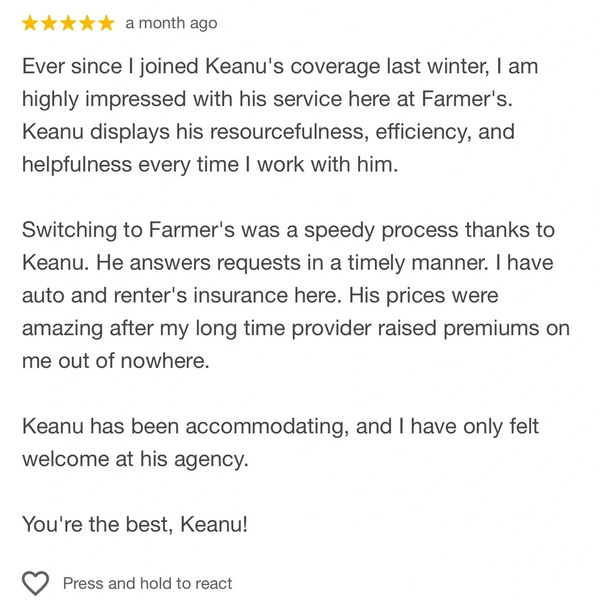The image size is (600, 600).
Task: Click the fifth yellow rating star
Action: point(106,22)
